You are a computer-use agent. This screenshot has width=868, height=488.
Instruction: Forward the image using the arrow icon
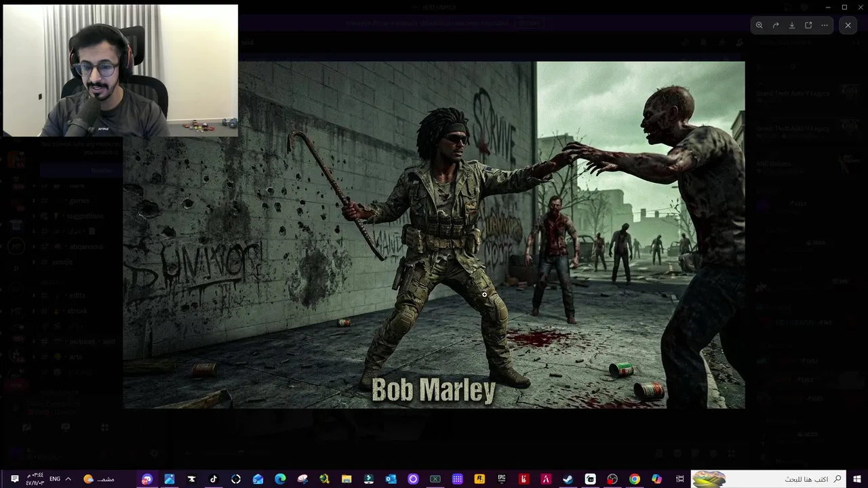click(776, 25)
